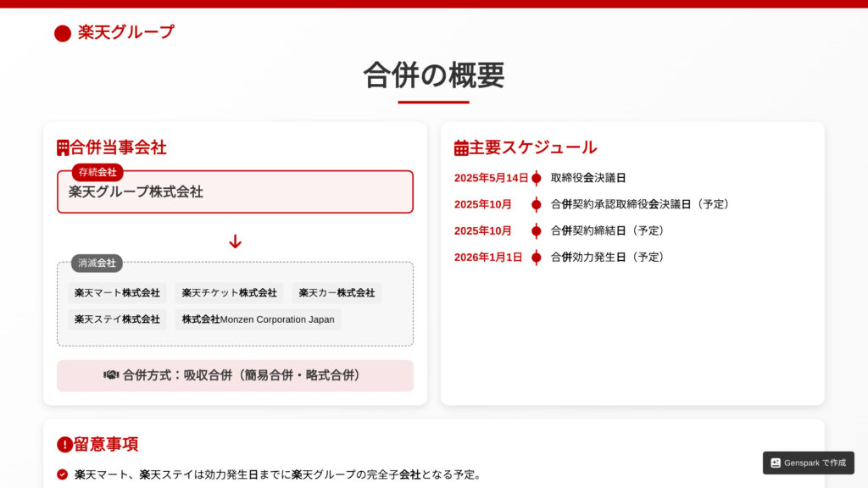This screenshot has height=488, width=868.
Task: Click the 合併契約締結日（予定） entry
Action: click(609, 230)
